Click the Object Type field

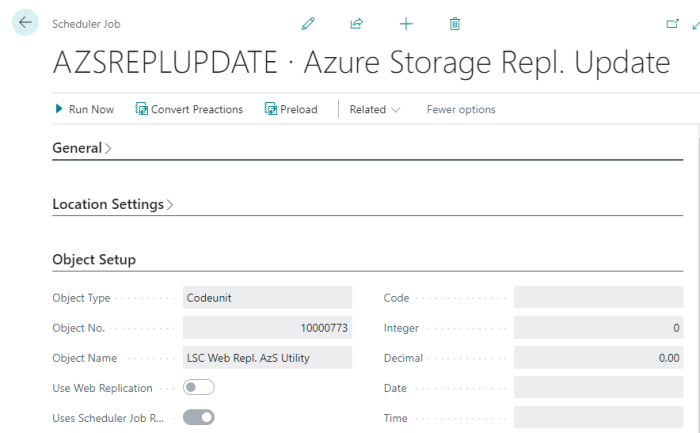(267, 298)
